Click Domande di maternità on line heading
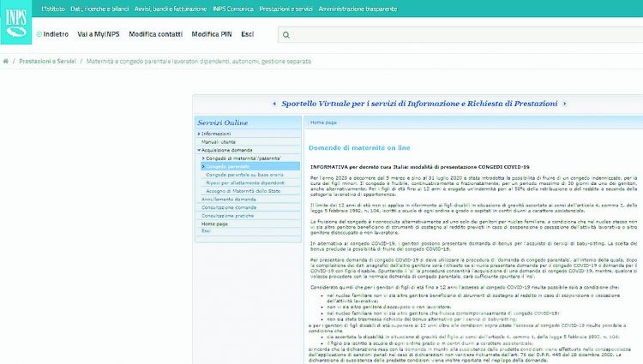Image resolution: width=643 pixels, height=364 pixels. coord(359,148)
